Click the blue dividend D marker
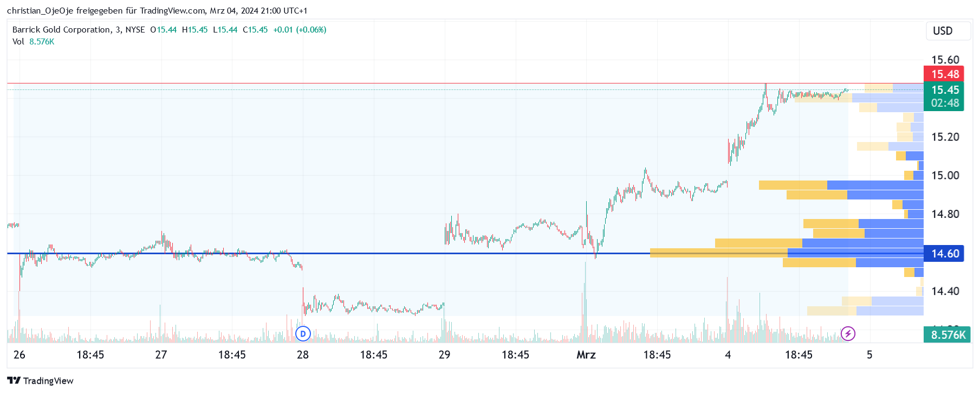The width and height of the screenshot is (980, 393). coord(303,334)
